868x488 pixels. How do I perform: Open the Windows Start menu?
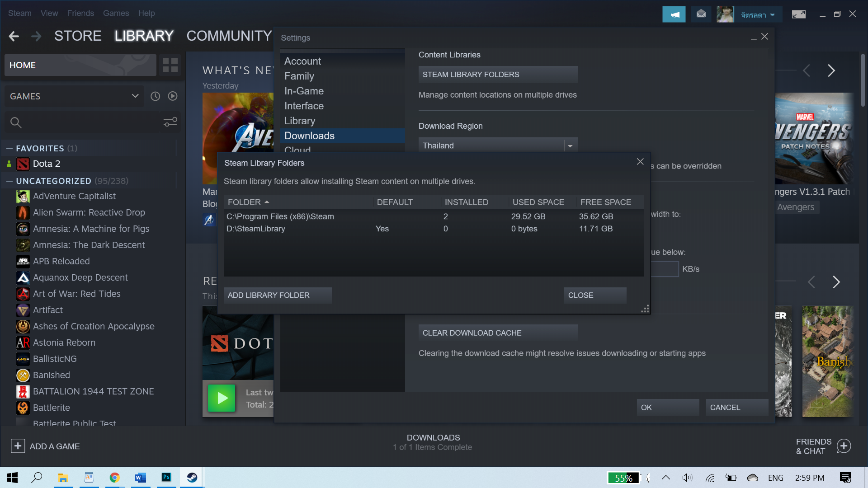coord(12,478)
